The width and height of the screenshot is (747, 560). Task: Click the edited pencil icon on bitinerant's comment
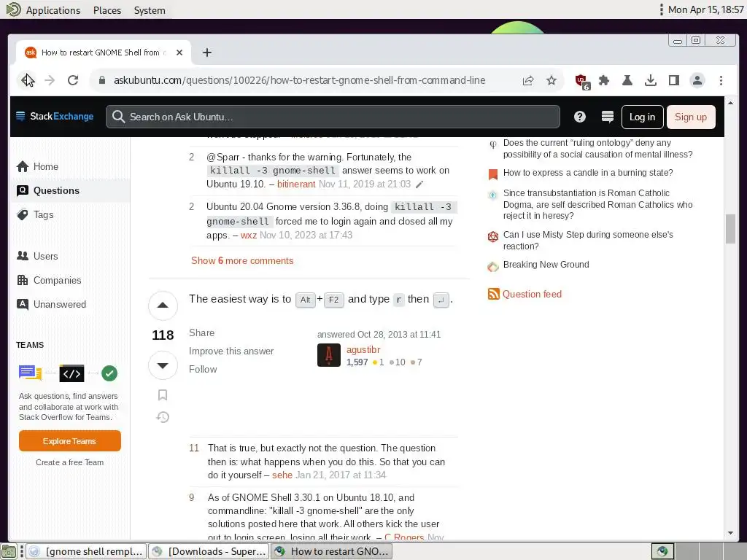419,184
